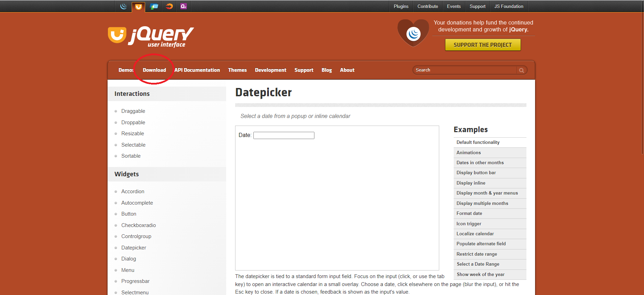Screen dimensions: 644x295
Task: Go to Demos in main navigation
Action: pyautogui.click(x=126, y=70)
